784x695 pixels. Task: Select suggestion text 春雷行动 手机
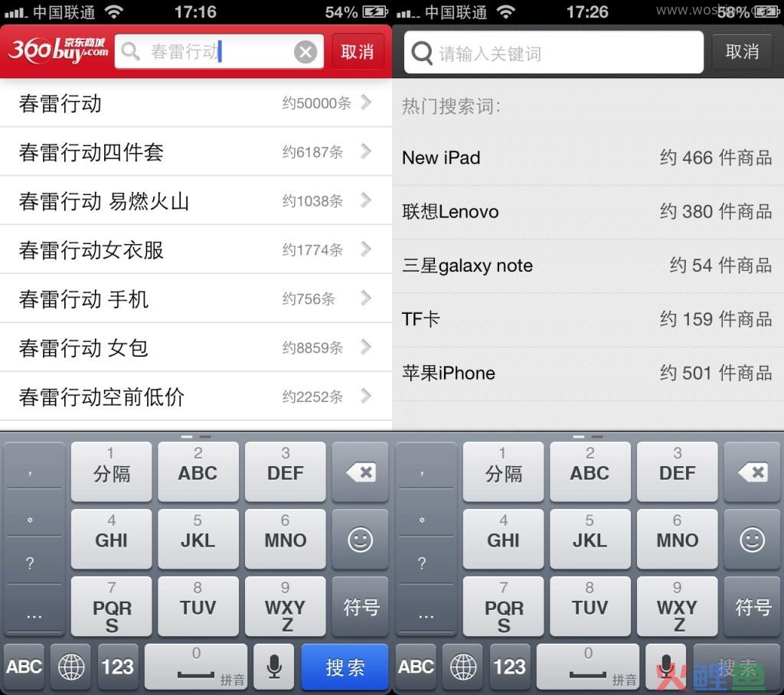click(x=83, y=299)
